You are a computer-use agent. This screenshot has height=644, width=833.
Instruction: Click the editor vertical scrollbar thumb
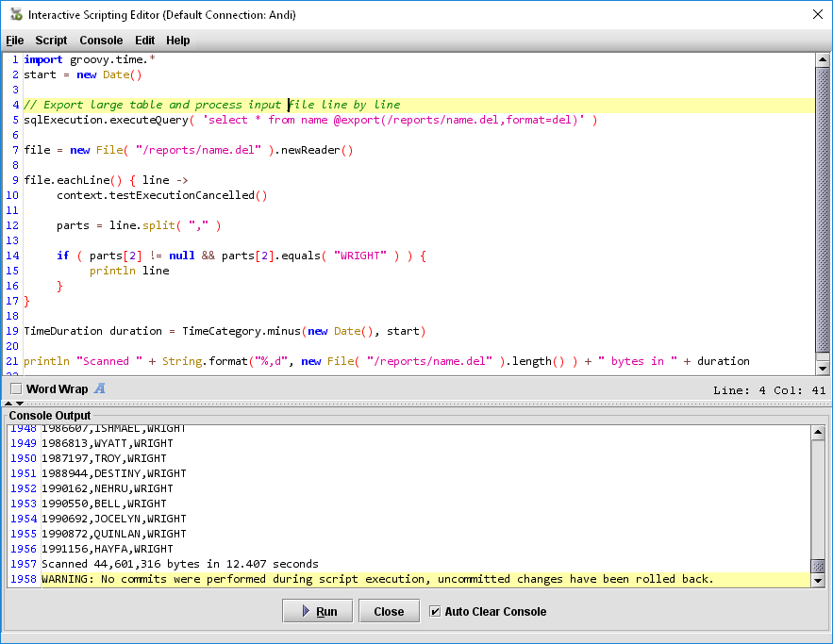tap(822, 207)
